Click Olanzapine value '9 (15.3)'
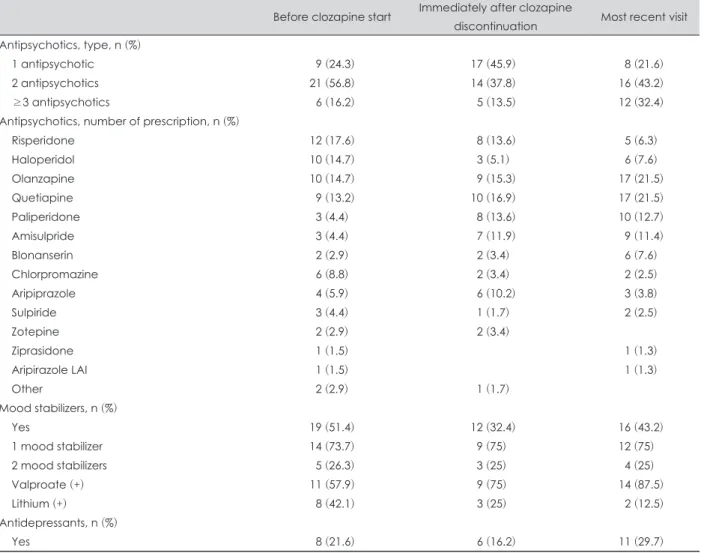Viewport: 704px width, 553px height. tap(496, 179)
